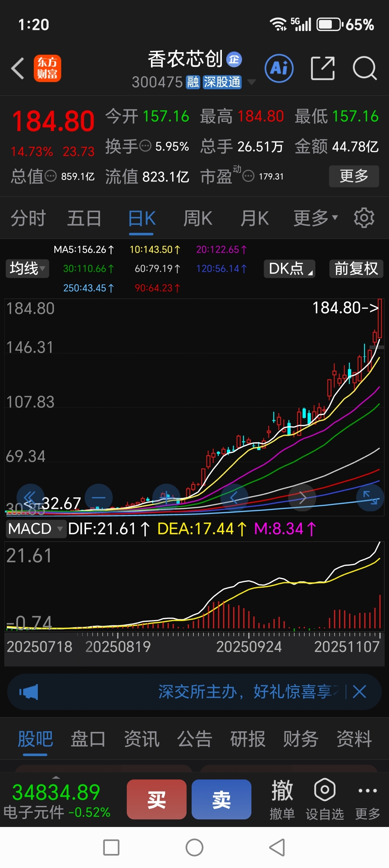Tap the DIF:21.61 value

tap(109, 529)
